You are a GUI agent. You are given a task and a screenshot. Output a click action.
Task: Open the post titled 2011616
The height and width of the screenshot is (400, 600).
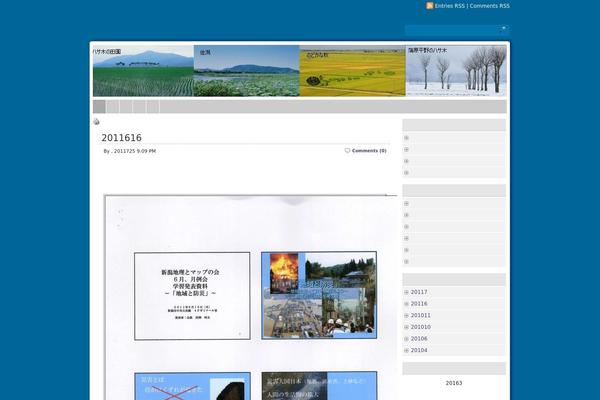[x=121, y=137]
